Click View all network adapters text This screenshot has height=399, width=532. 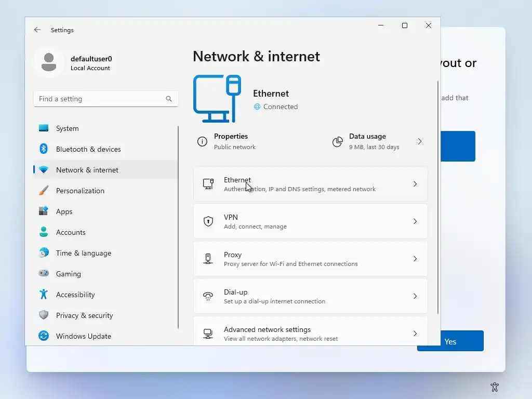[281, 339]
